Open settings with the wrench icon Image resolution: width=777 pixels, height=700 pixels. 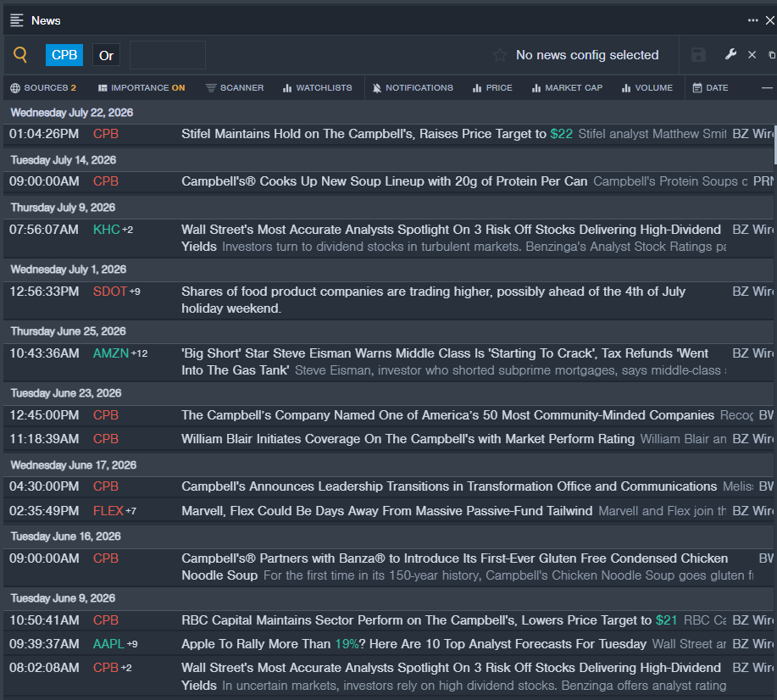pyautogui.click(x=730, y=54)
